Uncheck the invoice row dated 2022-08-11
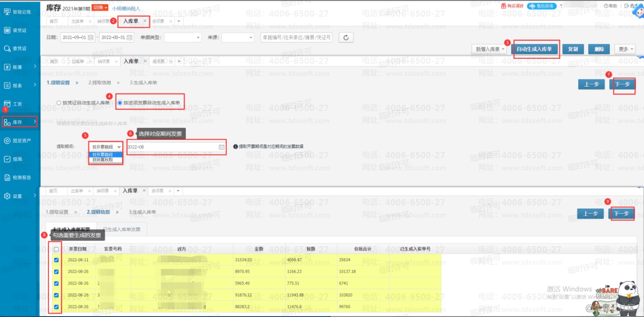 tap(56, 260)
